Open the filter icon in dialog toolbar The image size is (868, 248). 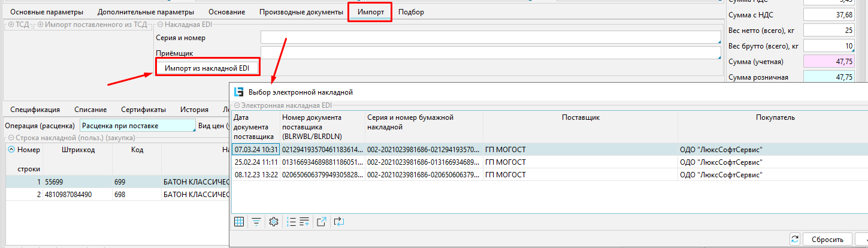click(x=256, y=222)
